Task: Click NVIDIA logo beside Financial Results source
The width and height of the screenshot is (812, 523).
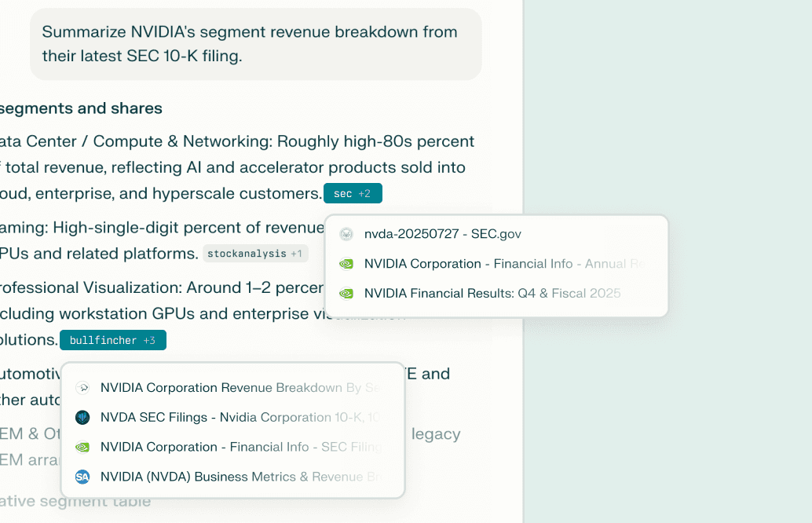Action: point(346,294)
